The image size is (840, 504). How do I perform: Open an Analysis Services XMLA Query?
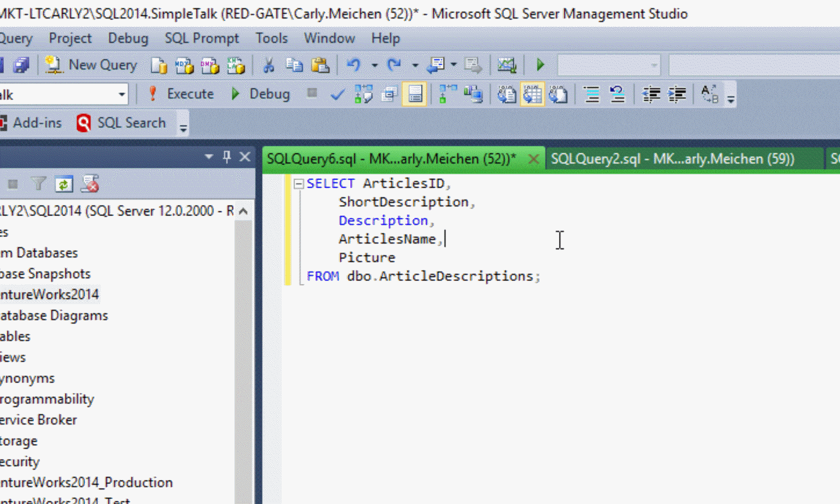click(235, 65)
